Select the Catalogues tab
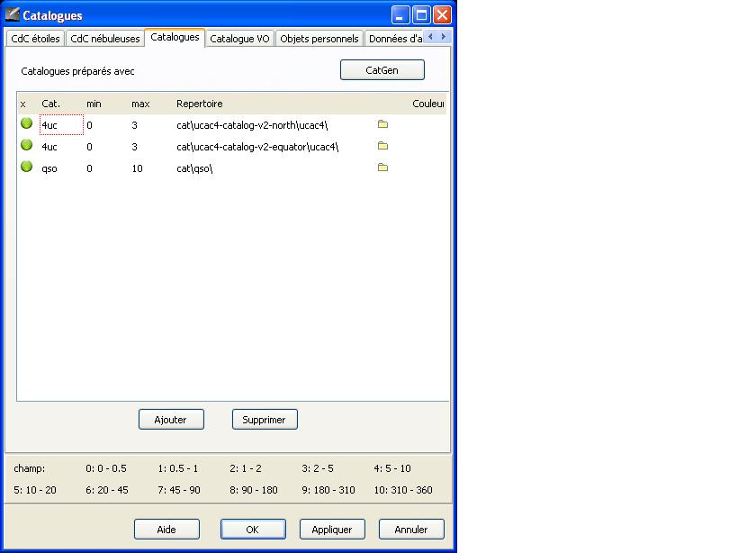The height and width of the screenshot is (553, 756). (x=175, y=37)
